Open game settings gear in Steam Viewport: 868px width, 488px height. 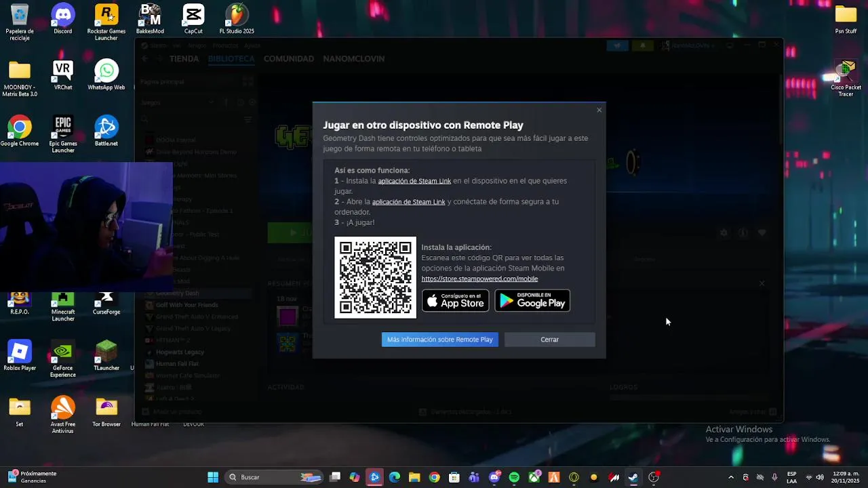(x=724, y=232)
